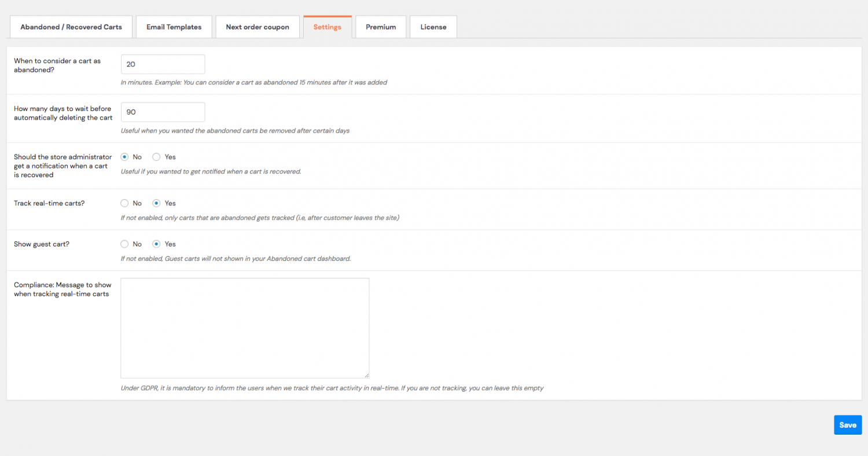The height and width of the screenshot is (456, 868).
Task: Enable admin notification by choosing Yes
Action: 156,157
